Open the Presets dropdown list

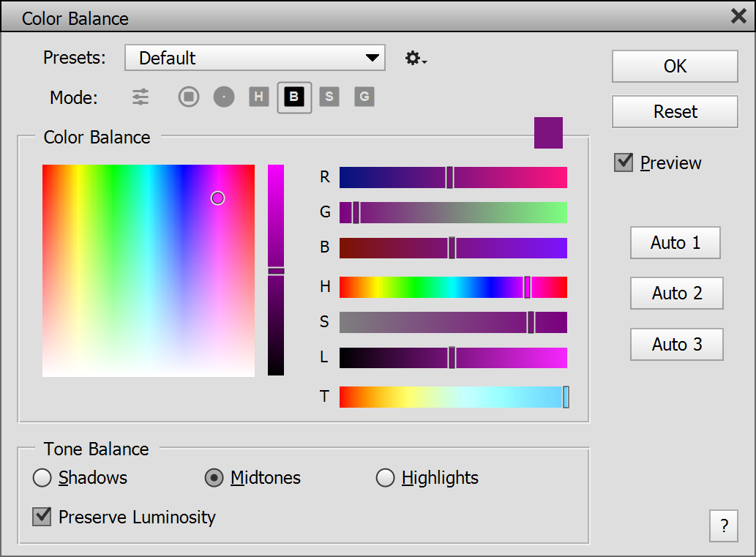tap(255, 58)
